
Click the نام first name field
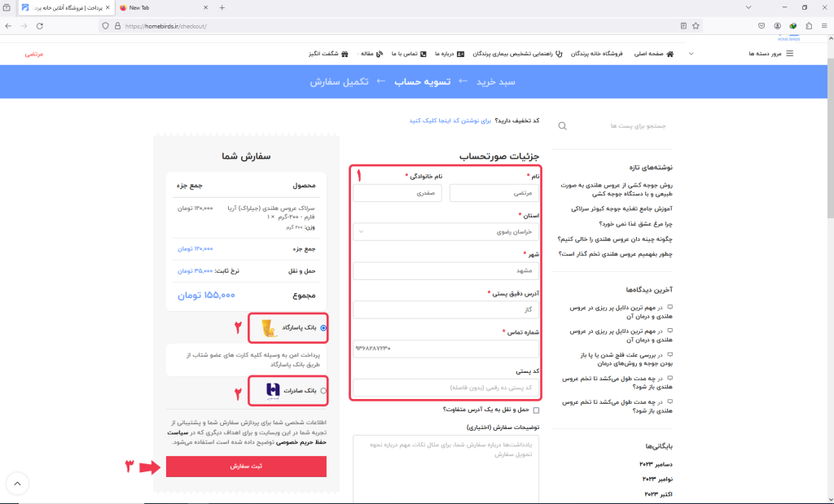coord(494,193)
